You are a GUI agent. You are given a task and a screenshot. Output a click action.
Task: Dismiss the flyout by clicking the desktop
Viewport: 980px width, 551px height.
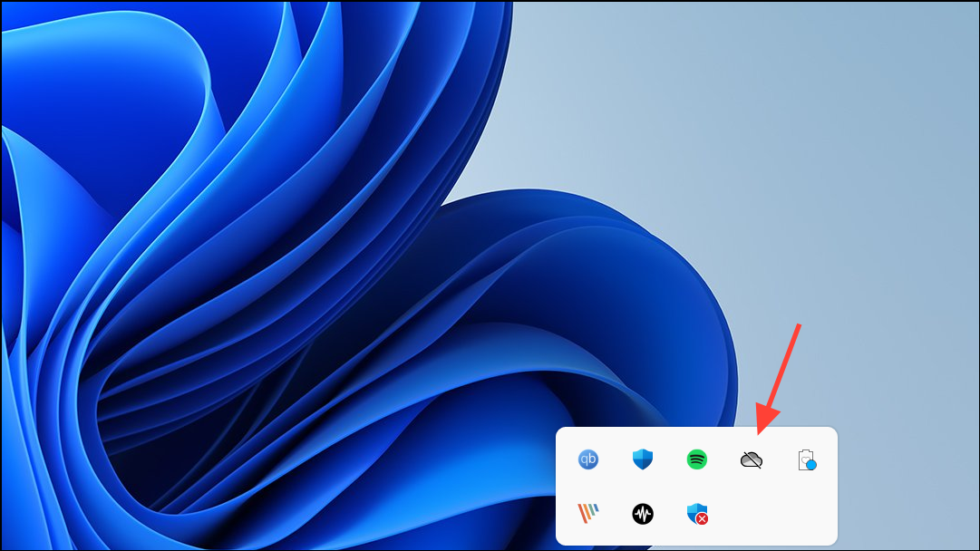pyautogui.click(x=272, y=181)
